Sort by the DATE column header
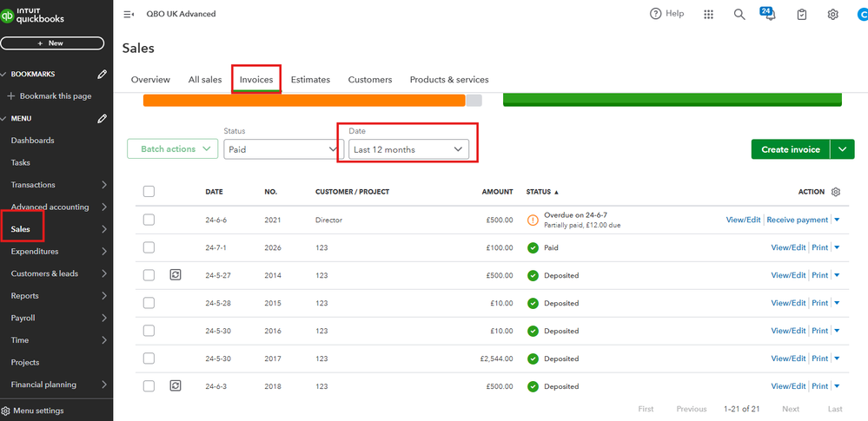 tap(215, 192)
